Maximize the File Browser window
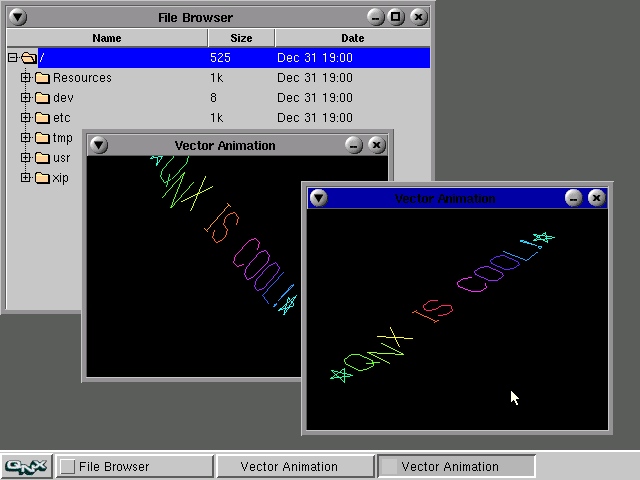This screenshot has height=480, width=640. click(397, 17)
